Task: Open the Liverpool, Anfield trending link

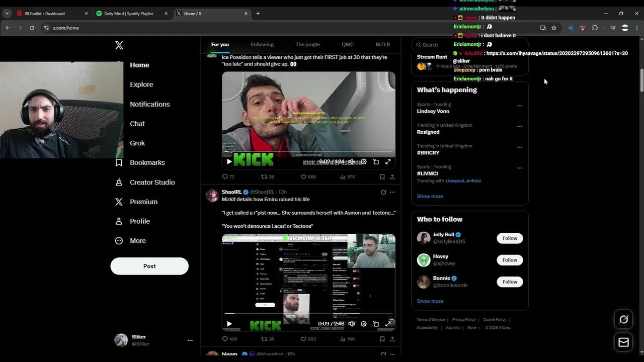Action: [x=463, y=181]
